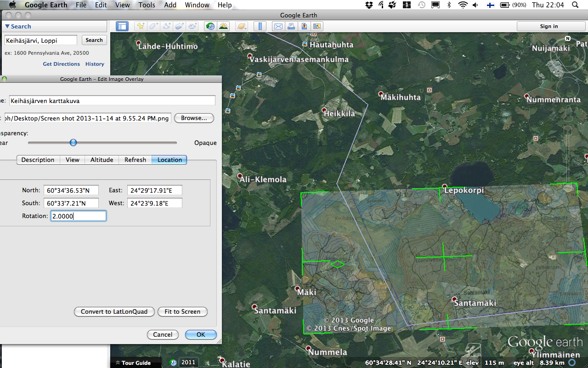
Task: Toggle the sidebar visibility toolbar button
Action: 122,26
